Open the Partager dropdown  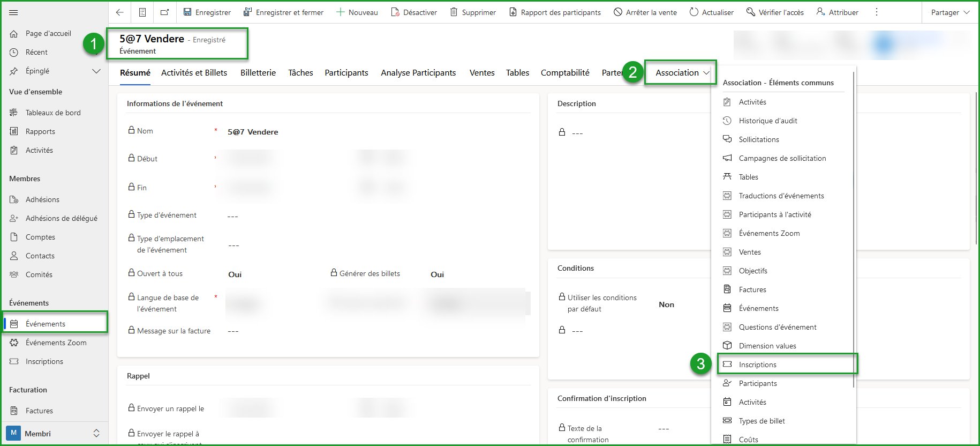pyautogui.click(x=950, y=12)
